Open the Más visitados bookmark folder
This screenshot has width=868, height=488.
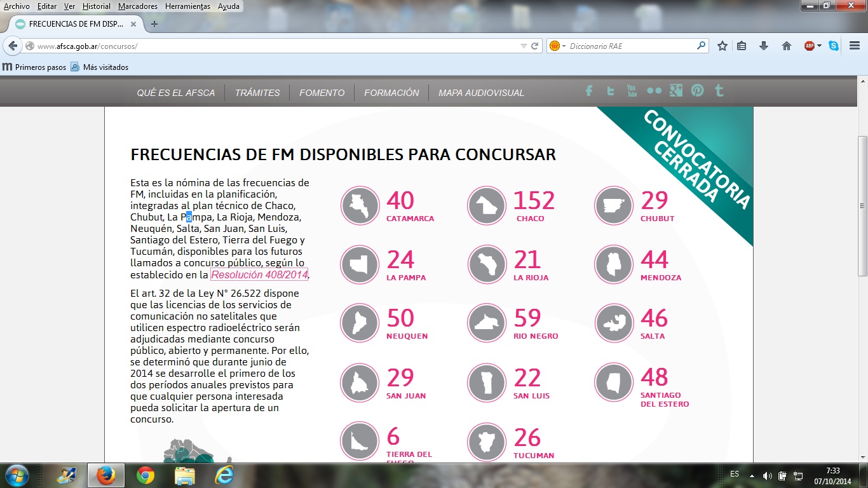pos(99,67)
